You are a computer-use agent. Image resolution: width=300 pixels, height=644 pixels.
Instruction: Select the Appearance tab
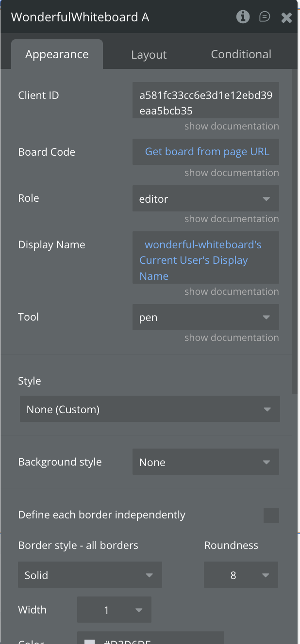pyautogui.click(x=57, y=54)
